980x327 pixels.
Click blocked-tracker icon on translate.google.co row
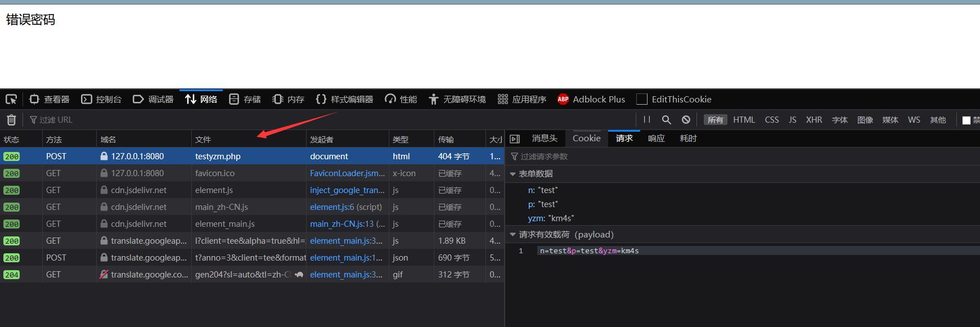click(104, 275)
